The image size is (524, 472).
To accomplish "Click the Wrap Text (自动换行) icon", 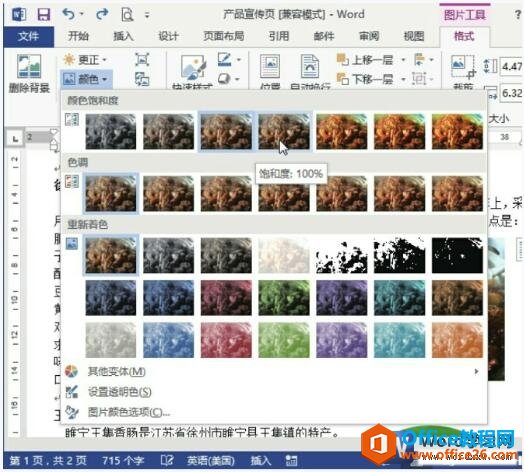I will (310, 66).
